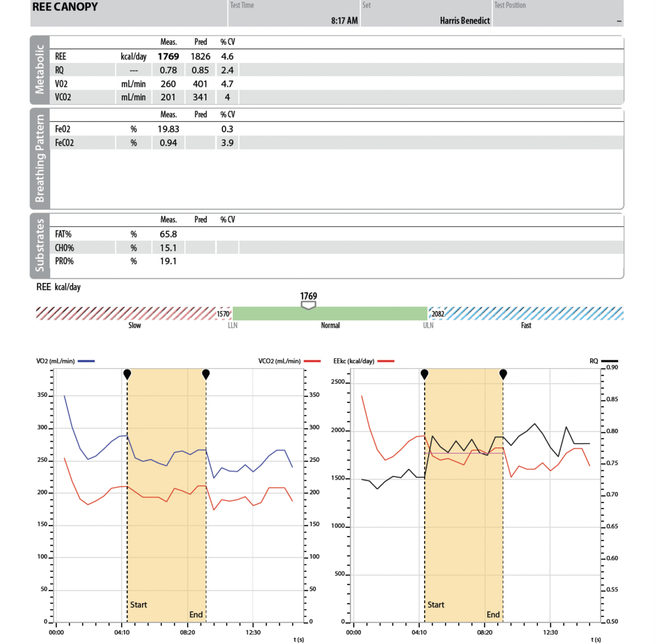Screen dimensions: 655x644
Task: Click the FeCO2 %CV value 3.9
Action: [x=227, y=142]
